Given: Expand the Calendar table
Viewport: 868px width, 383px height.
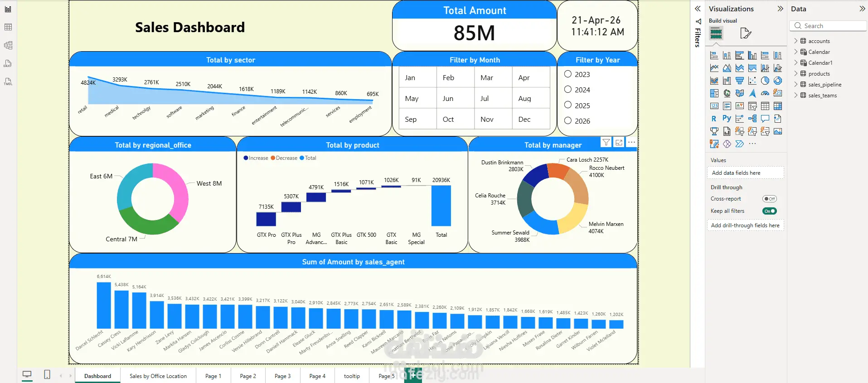Looking at the screenshot, I should [x=795, y=52].
